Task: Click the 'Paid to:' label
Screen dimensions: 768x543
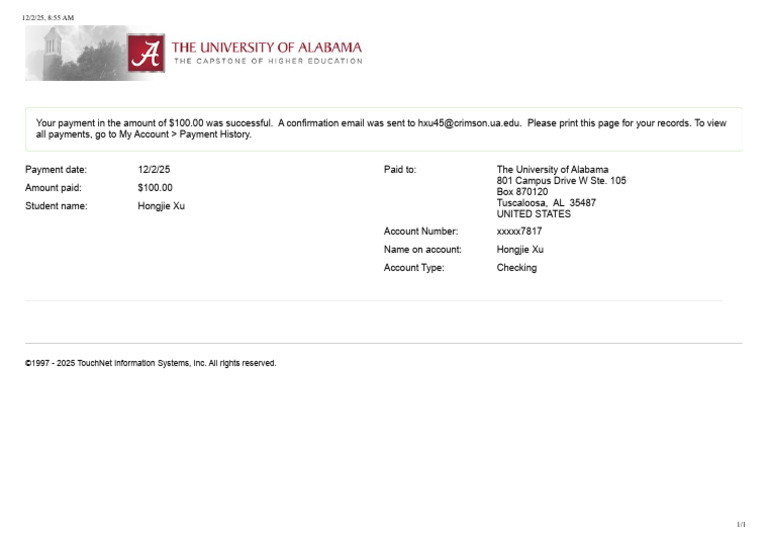Action: [400, 170]
